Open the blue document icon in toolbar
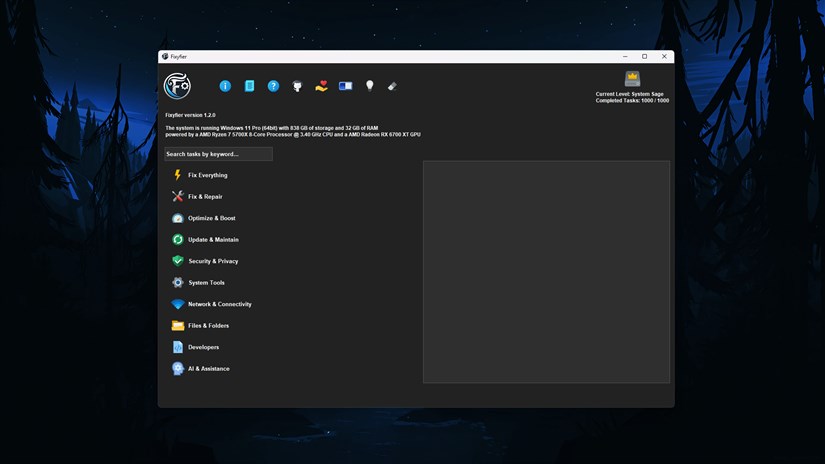825x464 pixels. (249, 86)
